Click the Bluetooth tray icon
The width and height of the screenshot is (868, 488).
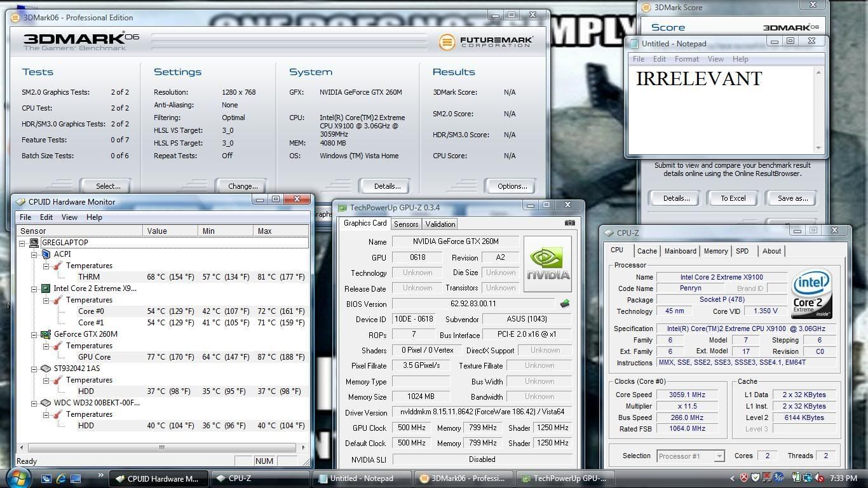[778, 478]
